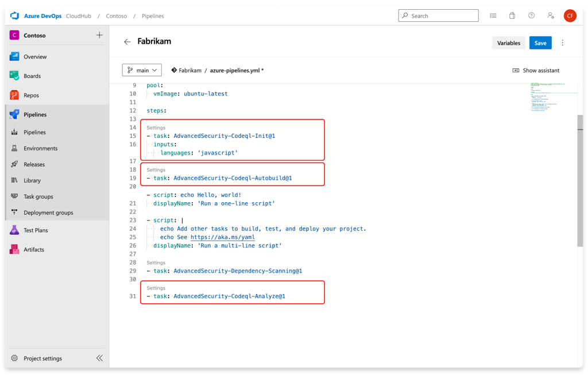Screen dimensions: 588x375
Task: Open the Marketplace bag icon
Action: click(x=512, y=16)
